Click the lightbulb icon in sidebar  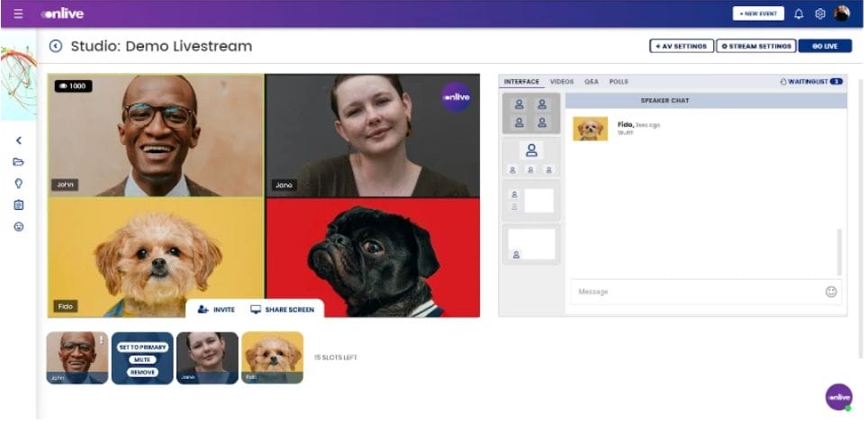pos(18,183)
